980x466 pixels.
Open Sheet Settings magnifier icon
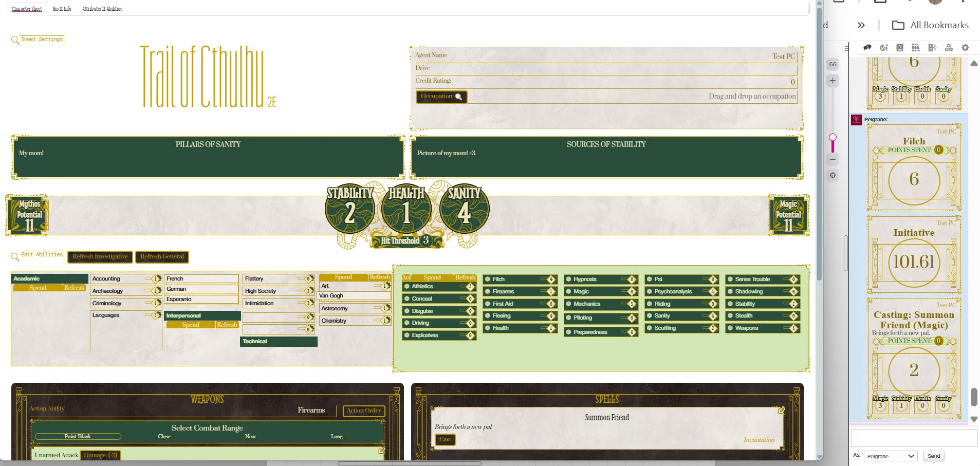pyautogui.click(x=15, y=40)
